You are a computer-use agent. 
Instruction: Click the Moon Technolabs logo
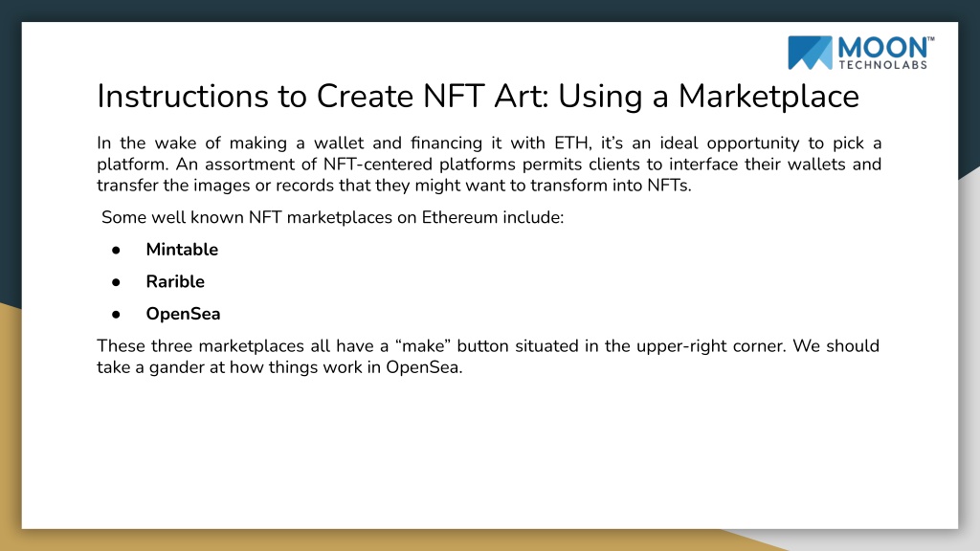point(860,53)
